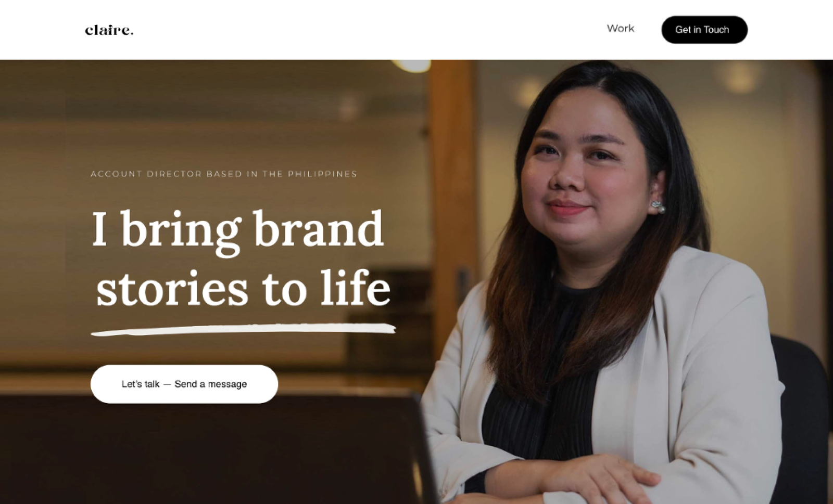Click the claire. logo in header
The height and width of the screenshot is (504, 833).
109,30
